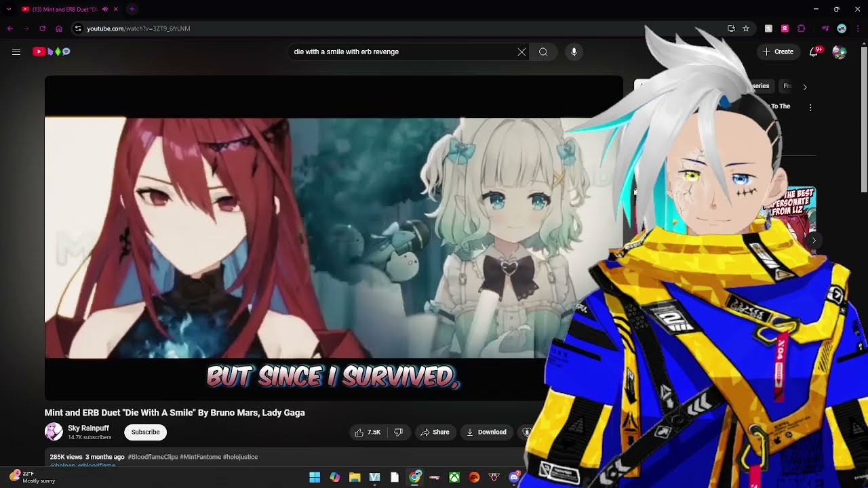
Task: Open a new browser tab
Action: (x=132, y=9)
